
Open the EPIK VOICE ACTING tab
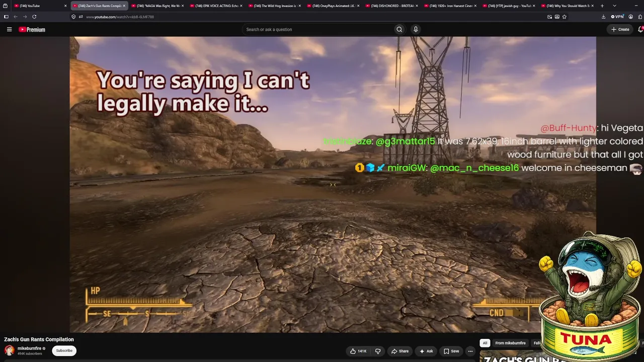click(x=216, y=6)
